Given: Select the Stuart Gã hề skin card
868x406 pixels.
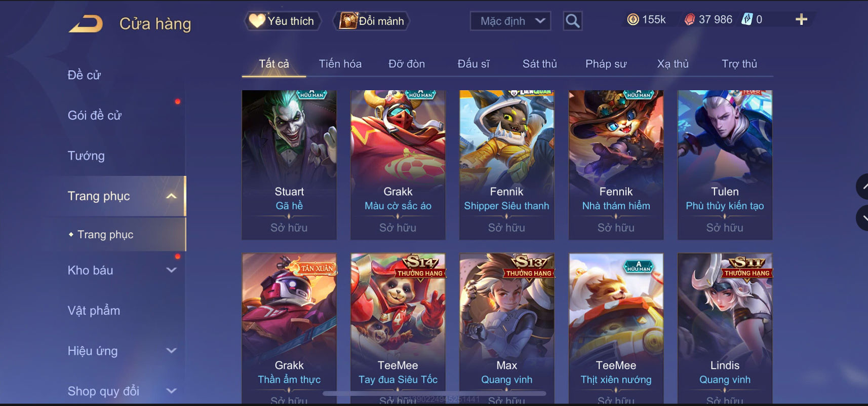Looking at the screenshot, I should (289, 165).
